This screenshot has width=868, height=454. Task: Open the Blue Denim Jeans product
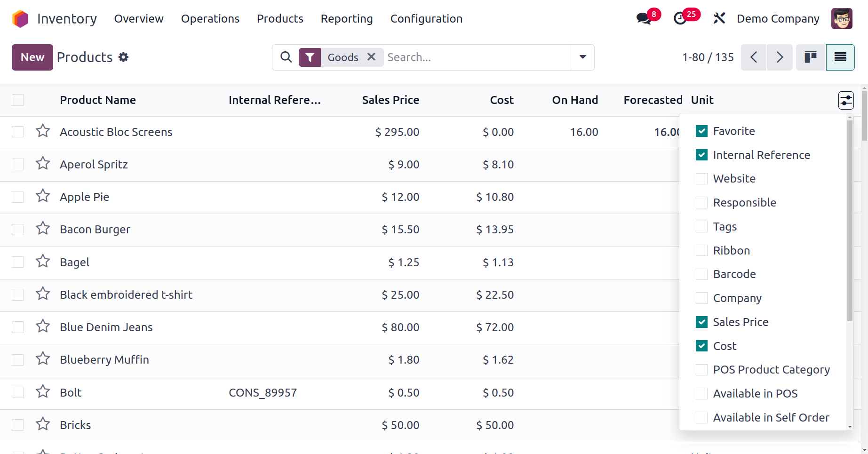pos(106,327)
